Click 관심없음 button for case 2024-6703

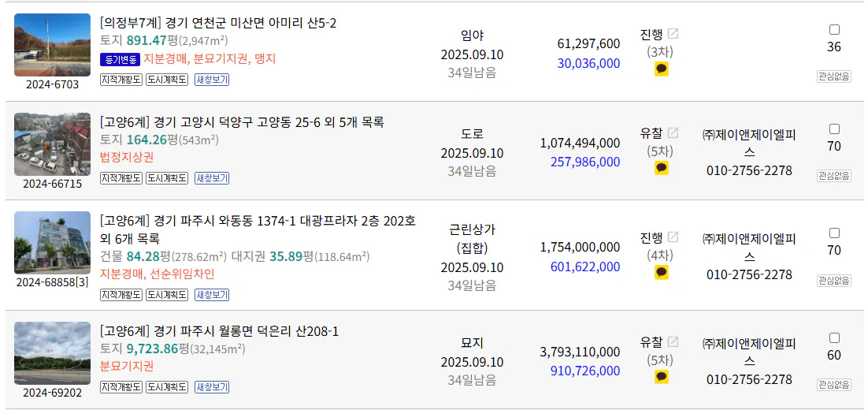[833, 76]
